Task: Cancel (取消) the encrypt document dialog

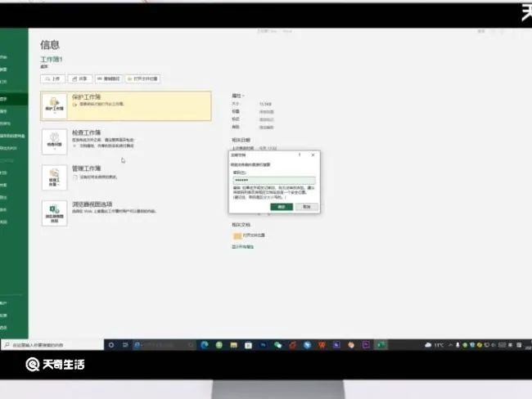Action: [x=307, y=207]
